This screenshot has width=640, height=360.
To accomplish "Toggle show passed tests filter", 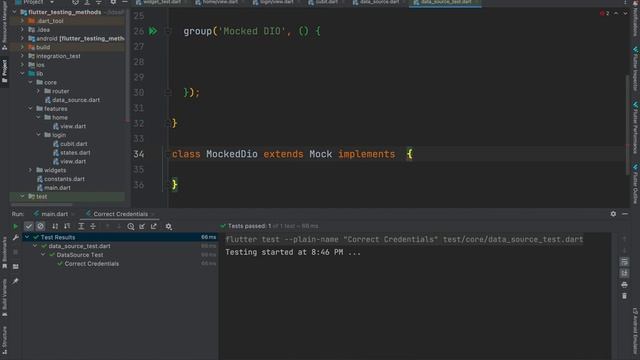I will [x=28, y=226].
